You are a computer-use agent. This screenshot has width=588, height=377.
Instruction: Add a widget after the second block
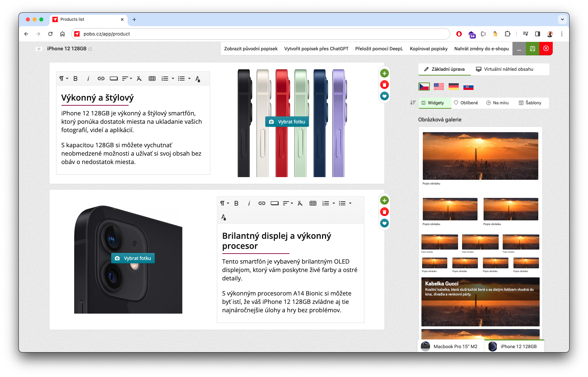click(x=385, y=201)
